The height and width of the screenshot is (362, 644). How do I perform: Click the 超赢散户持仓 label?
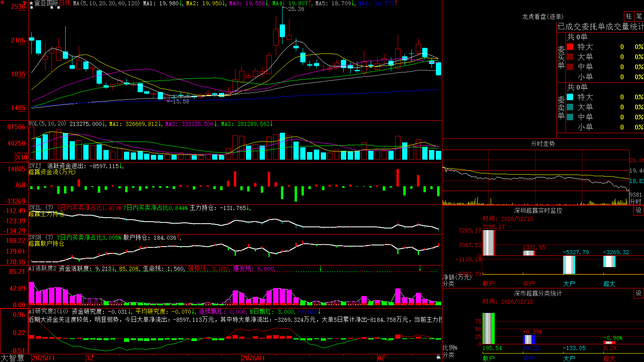pyautogui.click(x=46, y=243)
